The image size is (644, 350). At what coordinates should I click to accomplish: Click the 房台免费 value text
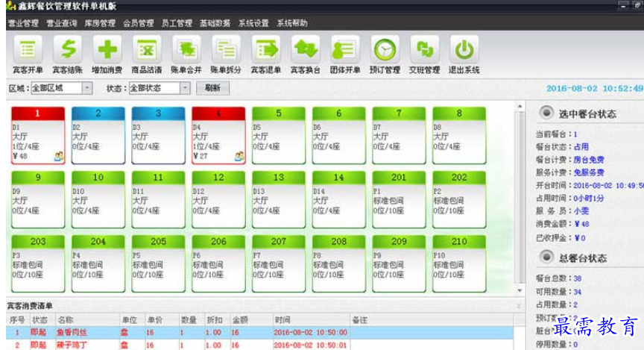(x=589, y=160)
